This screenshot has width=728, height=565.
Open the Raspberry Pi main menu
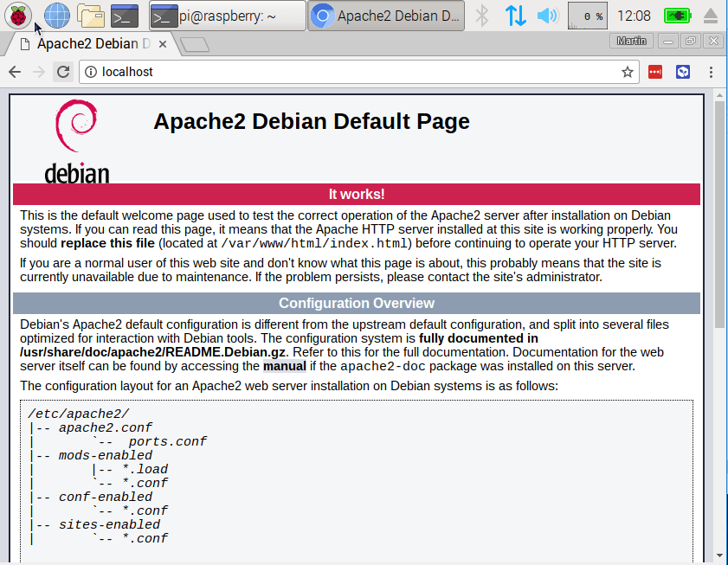click(x=18, y=16)
